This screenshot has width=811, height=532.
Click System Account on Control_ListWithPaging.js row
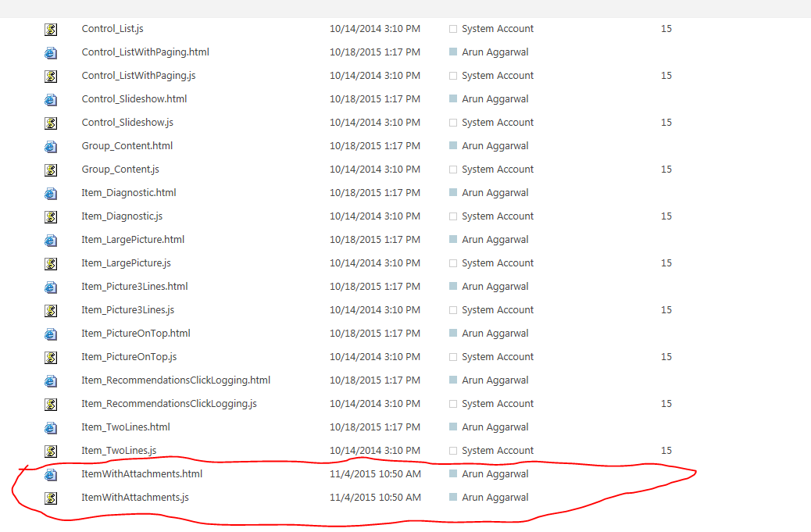point(498,76)
